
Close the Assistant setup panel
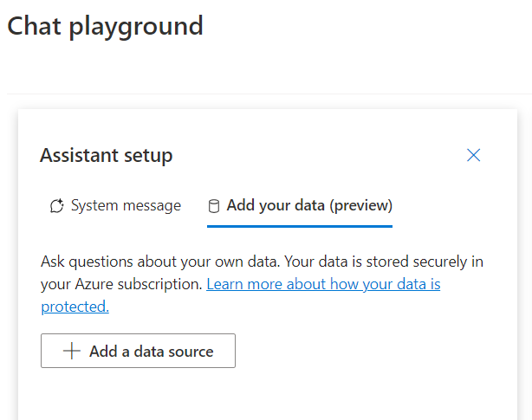tap(473, 155)
